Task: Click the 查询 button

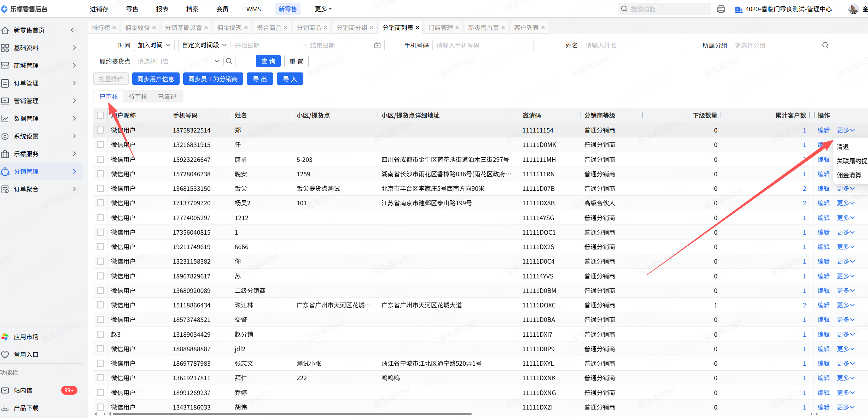Action: 268,61
